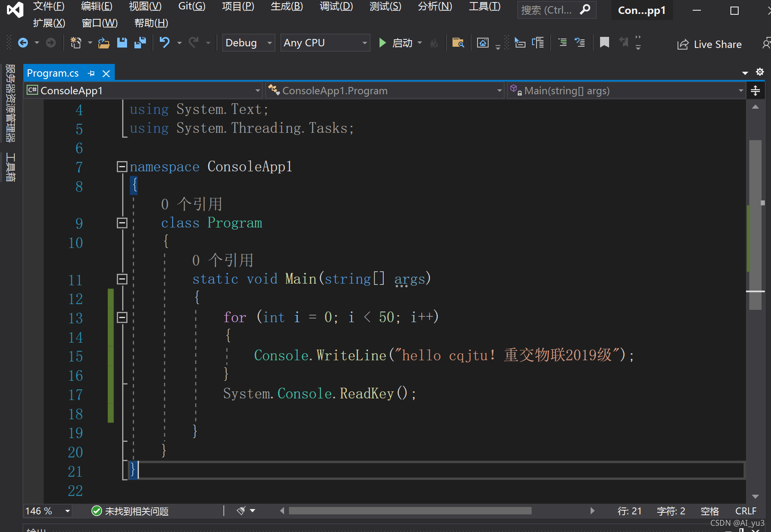Click the horizontal scrollbar thumb
This screenshot has height=532, width=771.
410,511
